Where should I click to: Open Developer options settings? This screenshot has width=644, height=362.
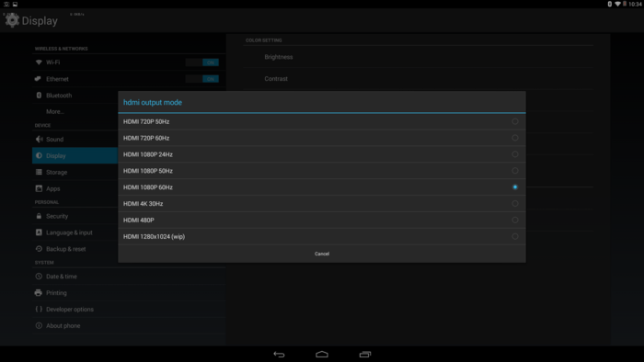coord(129,309)
